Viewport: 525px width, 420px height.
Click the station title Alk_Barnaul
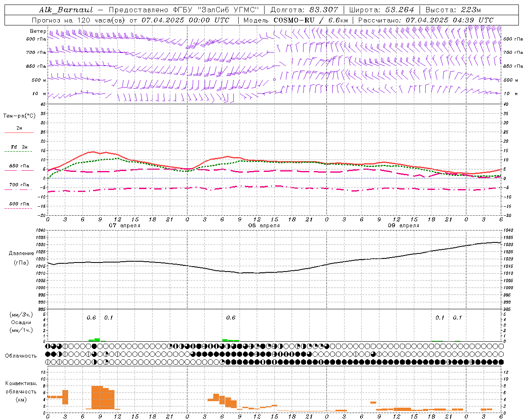[66, 10]
